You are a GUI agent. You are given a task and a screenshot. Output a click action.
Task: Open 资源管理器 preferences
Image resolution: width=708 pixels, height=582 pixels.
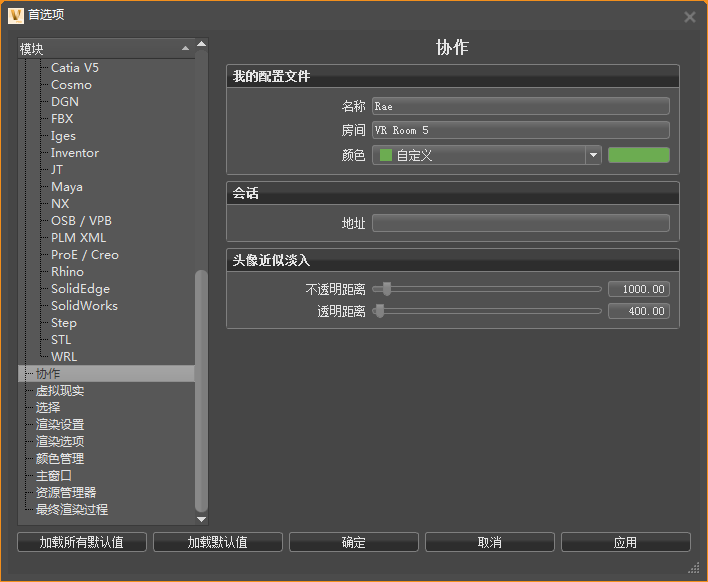66,493
